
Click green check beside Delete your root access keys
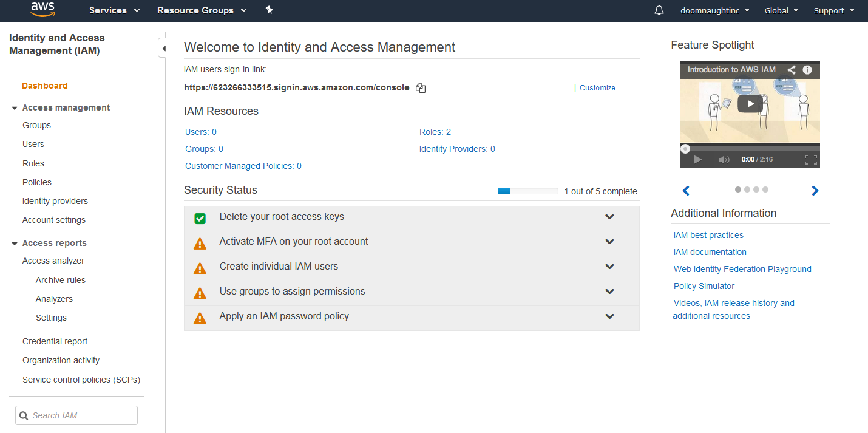coord(200,219)
